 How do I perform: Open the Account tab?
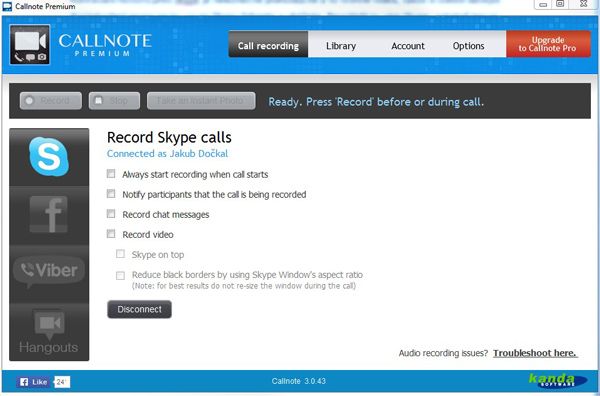[x=408, y=46]
